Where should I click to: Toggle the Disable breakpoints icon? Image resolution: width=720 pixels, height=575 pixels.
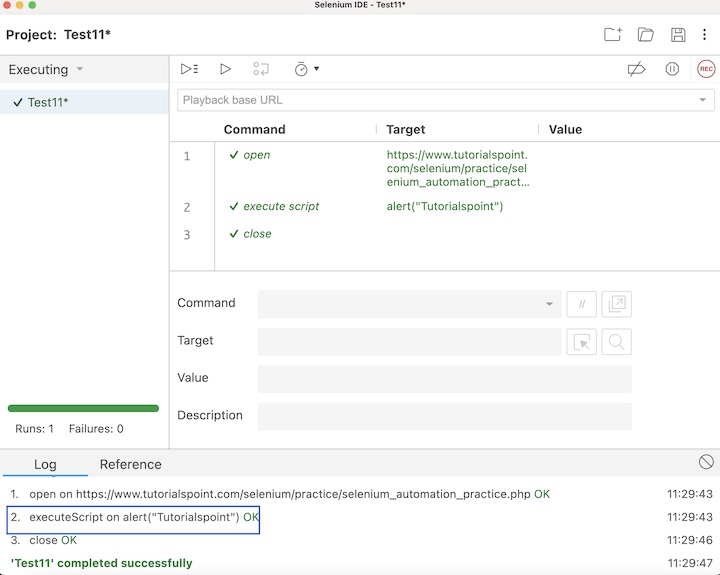tap(636, 69)
